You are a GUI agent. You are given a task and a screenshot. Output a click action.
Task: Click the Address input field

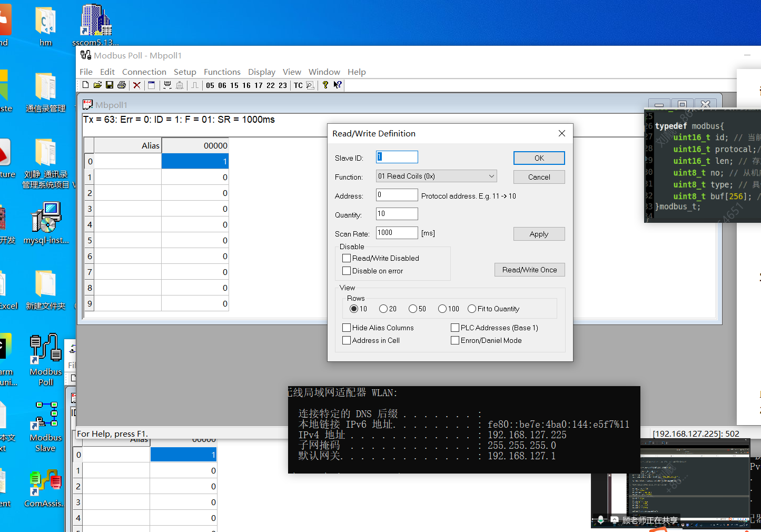click(397, 195)
